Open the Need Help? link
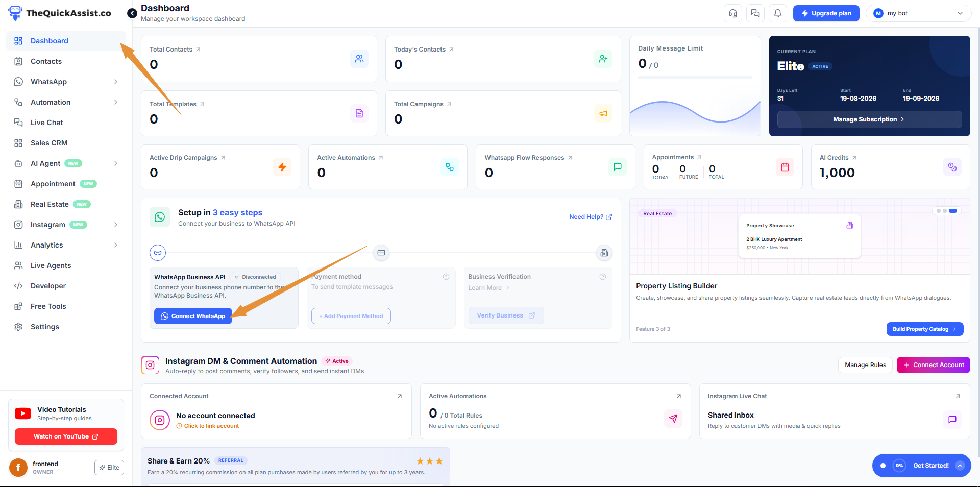 click(x=591, y=217)
